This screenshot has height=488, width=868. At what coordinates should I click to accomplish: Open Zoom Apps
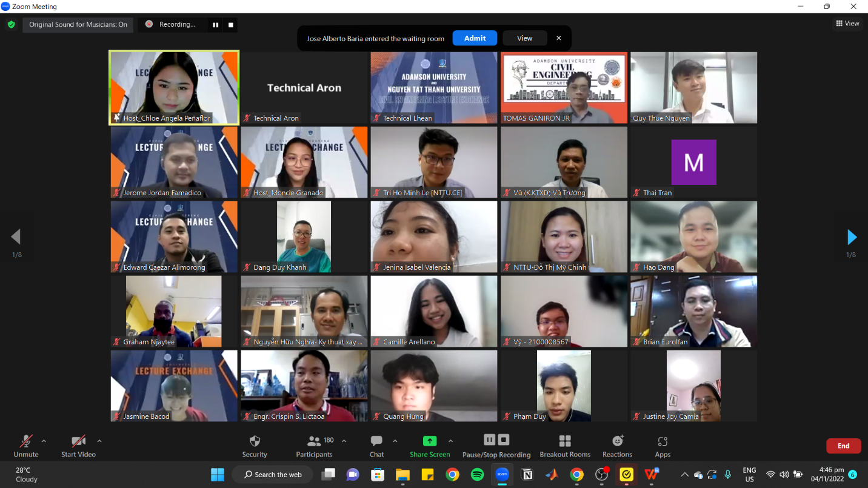[663, 446]
